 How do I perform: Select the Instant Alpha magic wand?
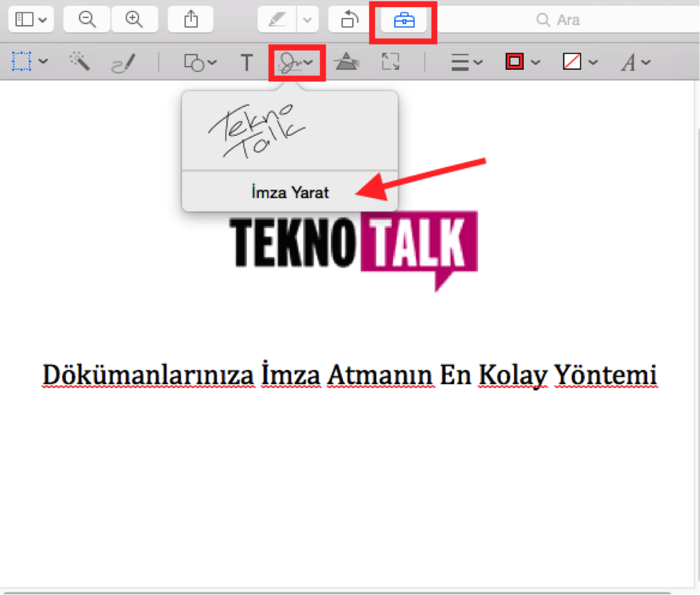[x=80, y=62]
